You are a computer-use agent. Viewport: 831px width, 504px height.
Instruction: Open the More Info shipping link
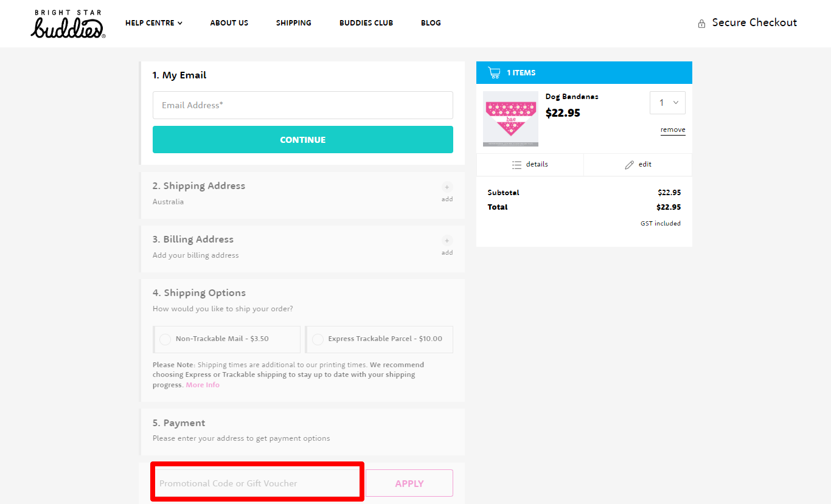[x=203, y=384]
